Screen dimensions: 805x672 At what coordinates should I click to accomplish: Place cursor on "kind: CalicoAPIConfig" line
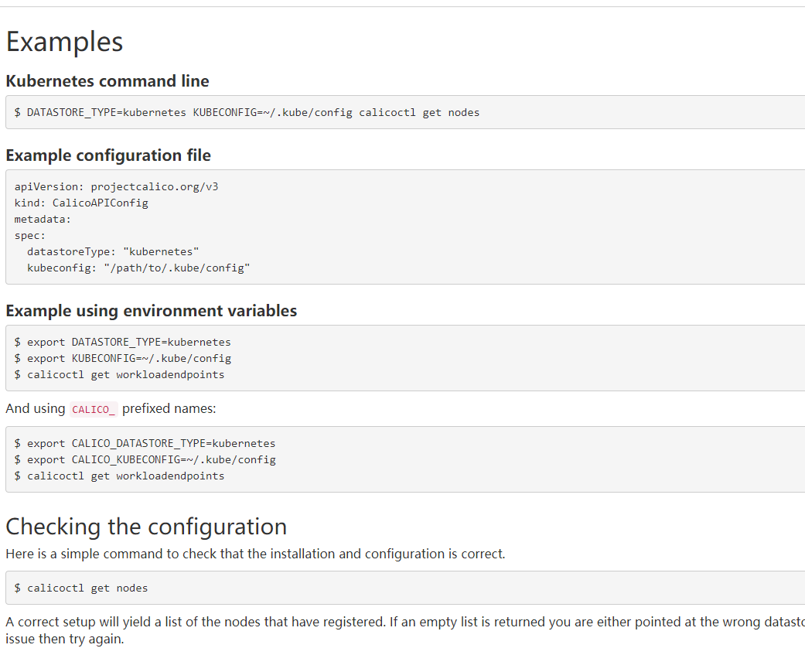(x=81, y=203)
